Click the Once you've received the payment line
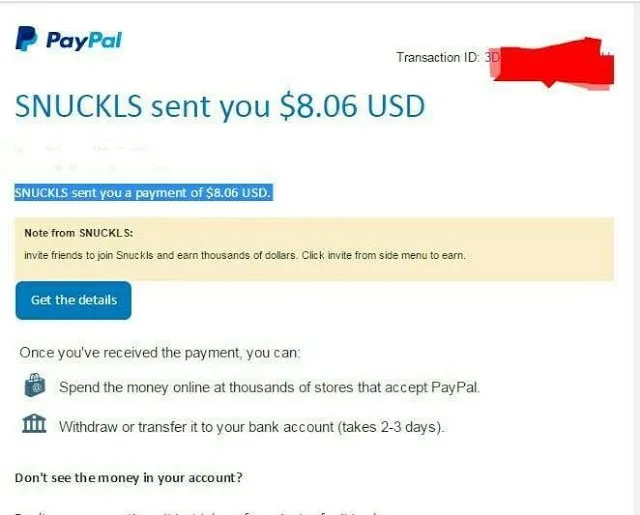Screen dimensions: 640x515 (x=160, y=353)
